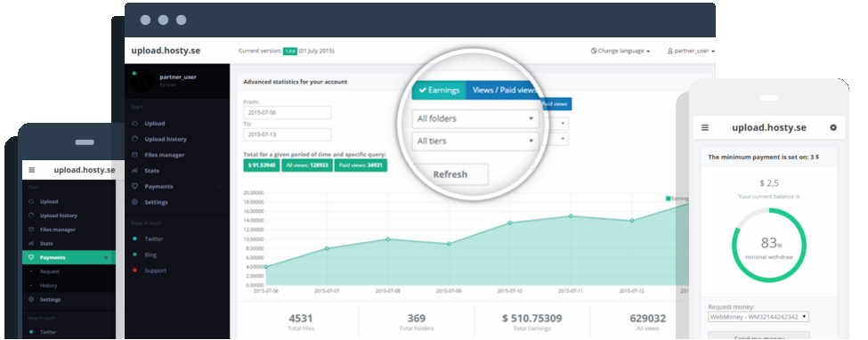Screen dimensions: 868x340
Task: Click the 369 Total Folders figure
Action: [417, 319]
